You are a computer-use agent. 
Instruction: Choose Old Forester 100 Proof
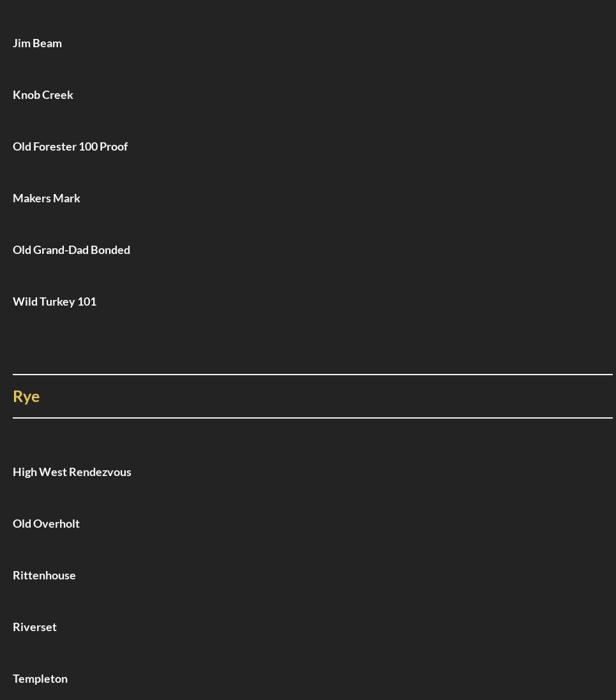tap(70, 146)
